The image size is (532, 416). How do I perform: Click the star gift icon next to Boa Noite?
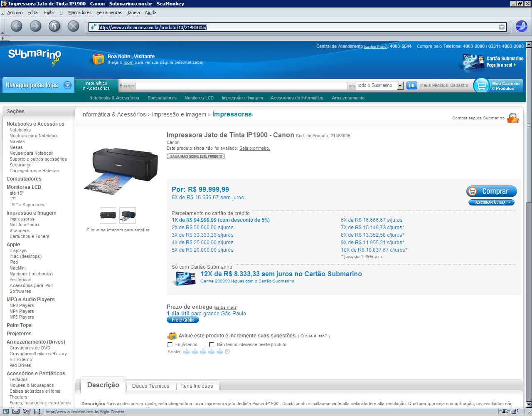coord(98,59)
